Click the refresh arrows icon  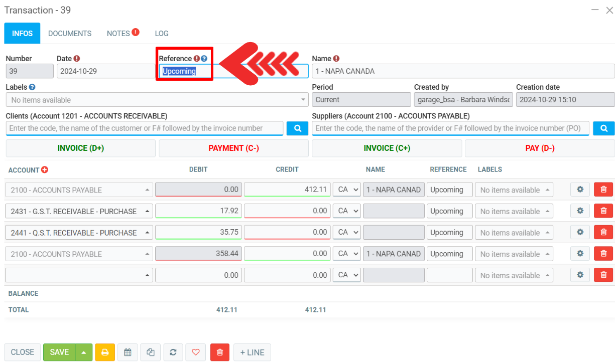[173, 352]
